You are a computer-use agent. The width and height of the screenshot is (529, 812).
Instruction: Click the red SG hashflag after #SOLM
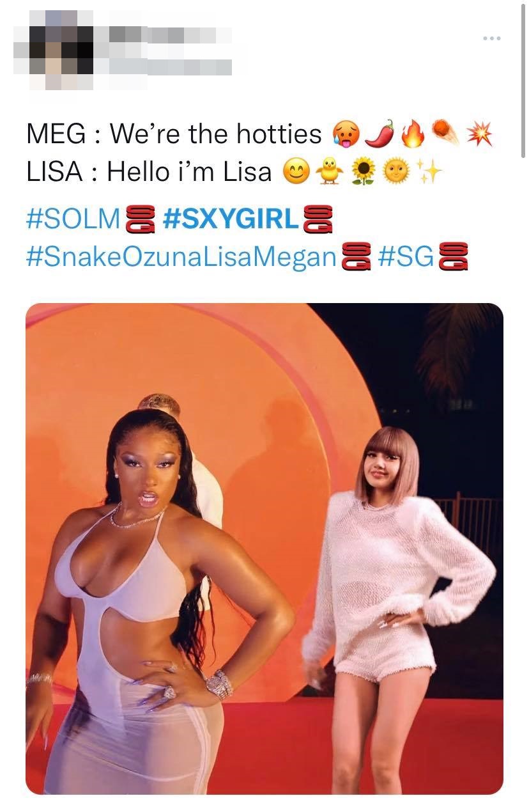pos(140,219)
